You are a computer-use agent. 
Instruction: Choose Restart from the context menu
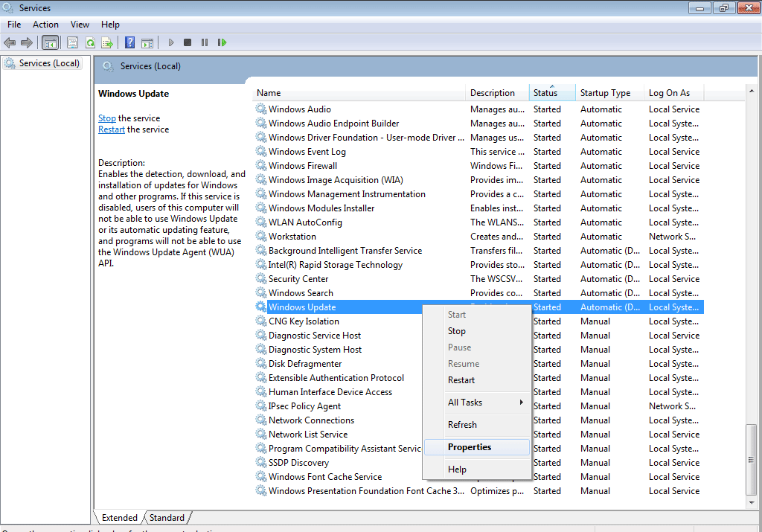(477, 380)
